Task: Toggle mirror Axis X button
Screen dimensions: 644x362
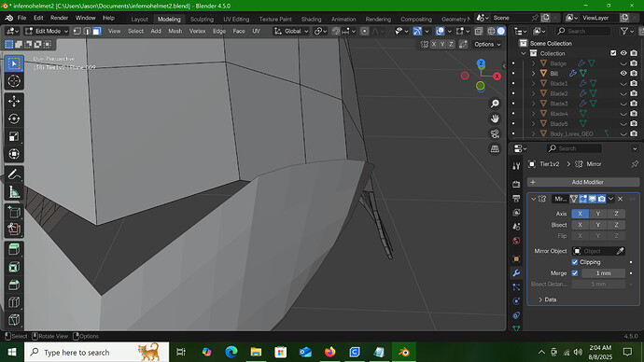Action: point(580,214)
